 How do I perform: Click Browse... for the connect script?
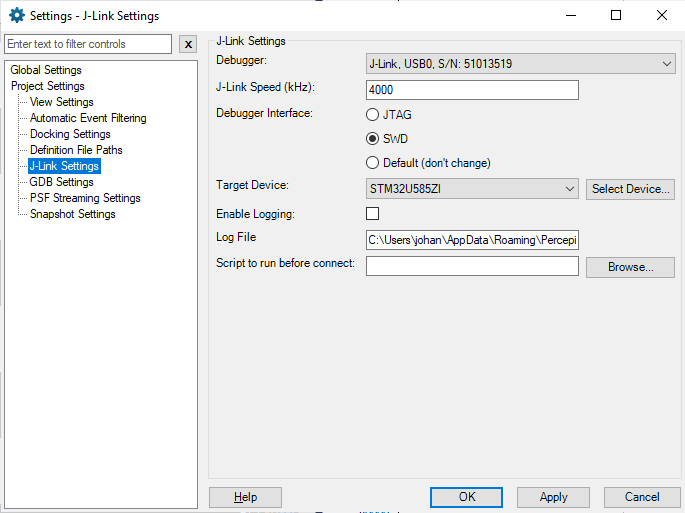630,267
